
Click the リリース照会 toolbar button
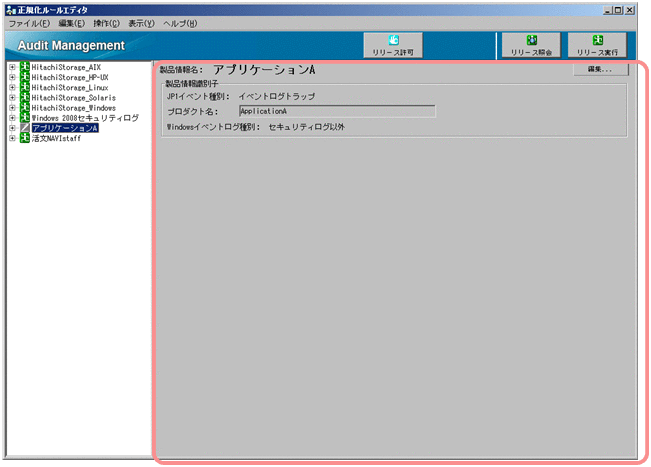pyautogui.click(x=531, y=45)
